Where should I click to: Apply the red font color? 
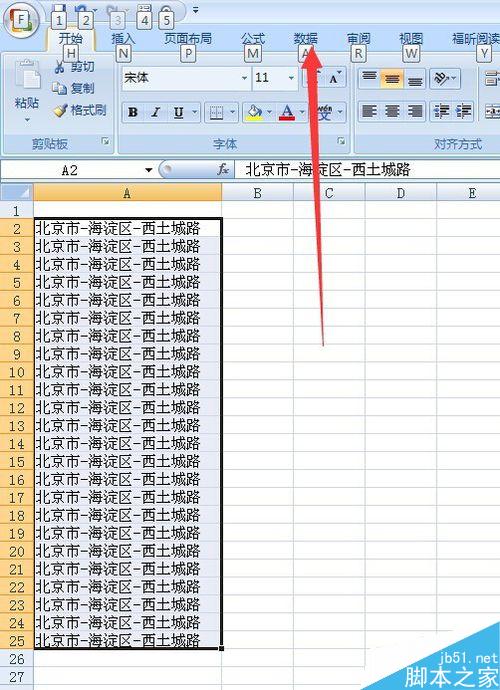pyautogui.click(x=287, y=113)
